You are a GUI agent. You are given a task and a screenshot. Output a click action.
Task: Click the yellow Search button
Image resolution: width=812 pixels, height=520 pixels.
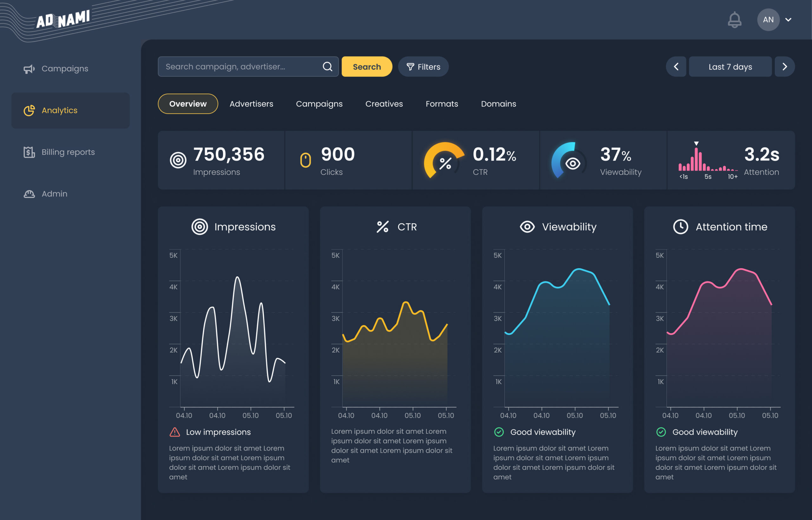tap(367, 67)
